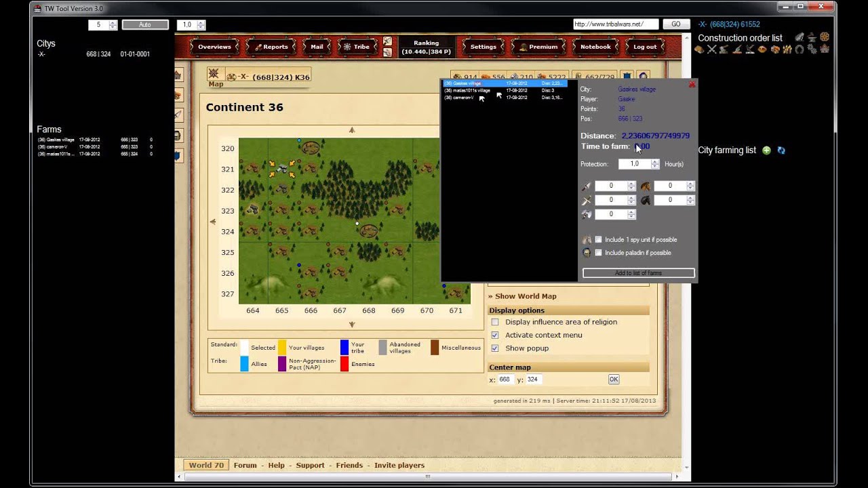Screen dimensions: 868x488
Task: Click the spear unit icon in farm panel
Action: (x=586, y=186)
